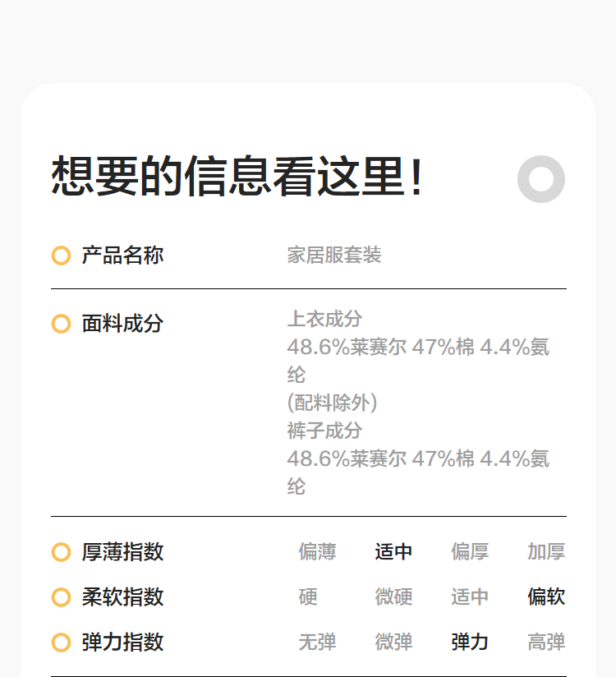Click the 上衣成分 fabric label
Screen dimensions: 616x677
click(x=324, y=319)
